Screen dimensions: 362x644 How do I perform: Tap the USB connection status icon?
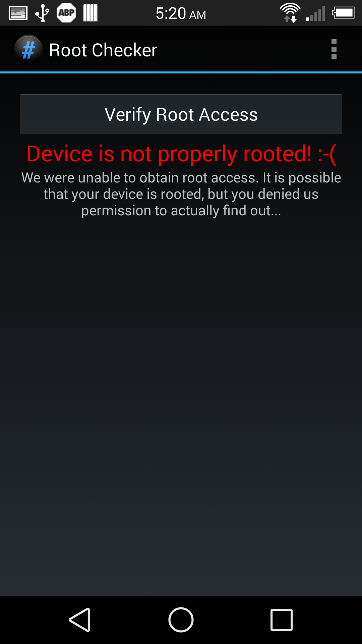pos(42,13)
